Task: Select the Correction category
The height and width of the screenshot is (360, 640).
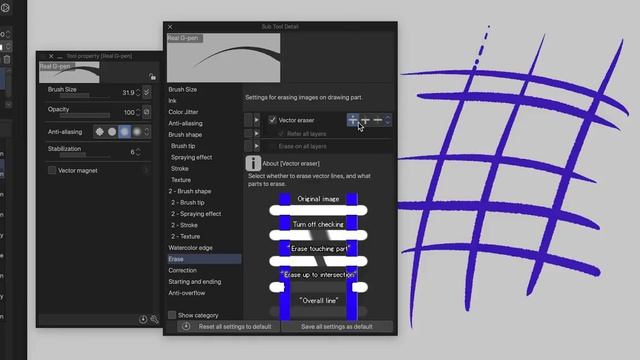Action: coord(182,270)
